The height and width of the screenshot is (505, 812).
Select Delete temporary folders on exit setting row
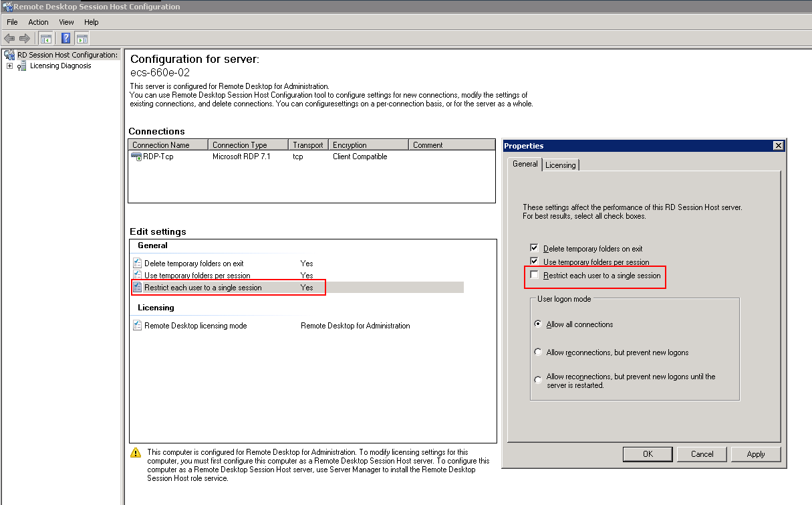click(x=298, y=264)
